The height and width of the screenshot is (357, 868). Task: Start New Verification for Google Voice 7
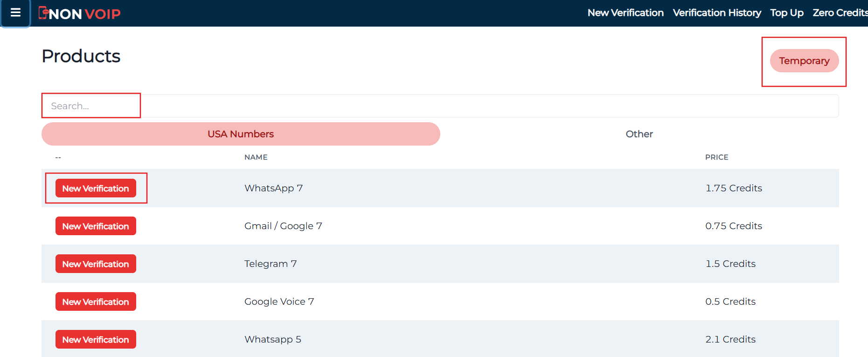click(x=96, y=301)
